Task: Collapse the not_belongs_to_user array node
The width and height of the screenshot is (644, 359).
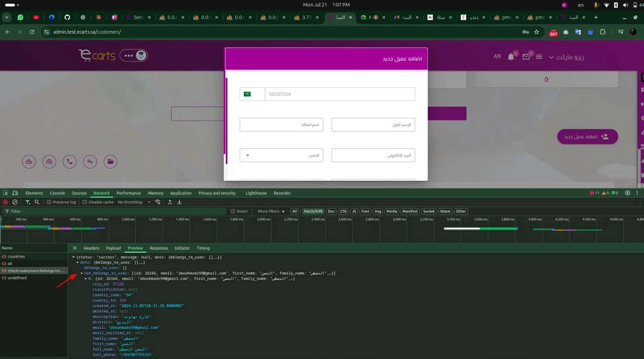Action: [82, 273]
